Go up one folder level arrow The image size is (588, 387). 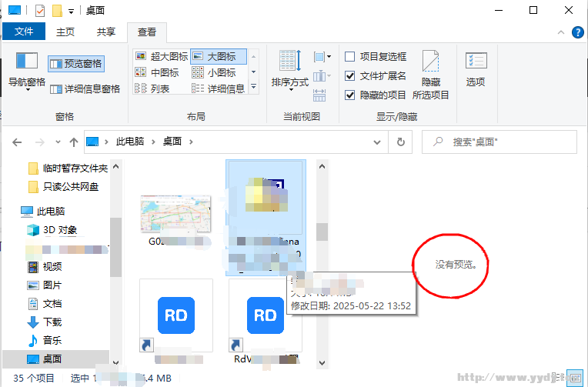[74, 142]
